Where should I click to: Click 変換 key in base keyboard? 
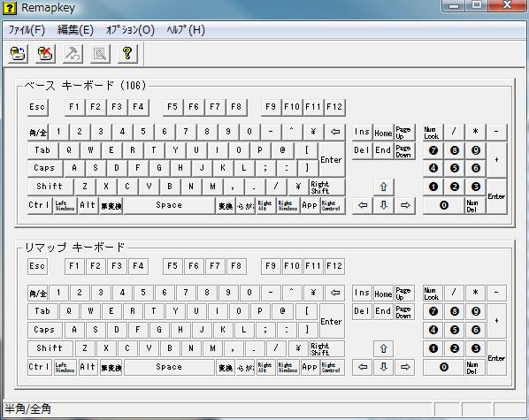(x=226, y=205)
